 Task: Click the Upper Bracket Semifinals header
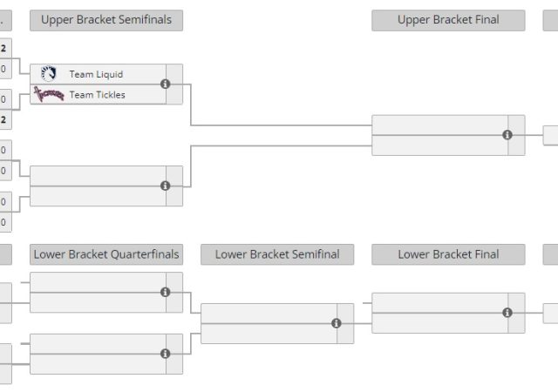coord(106,20)
